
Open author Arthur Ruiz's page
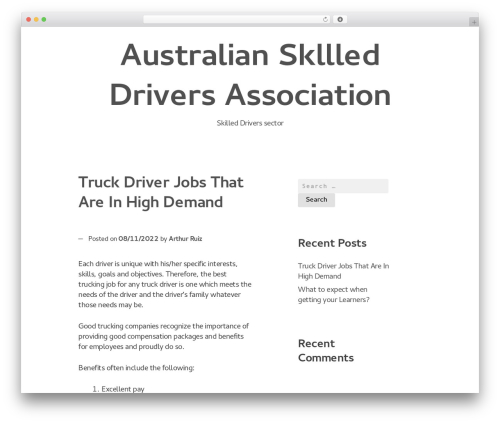(x=185, y=239)
